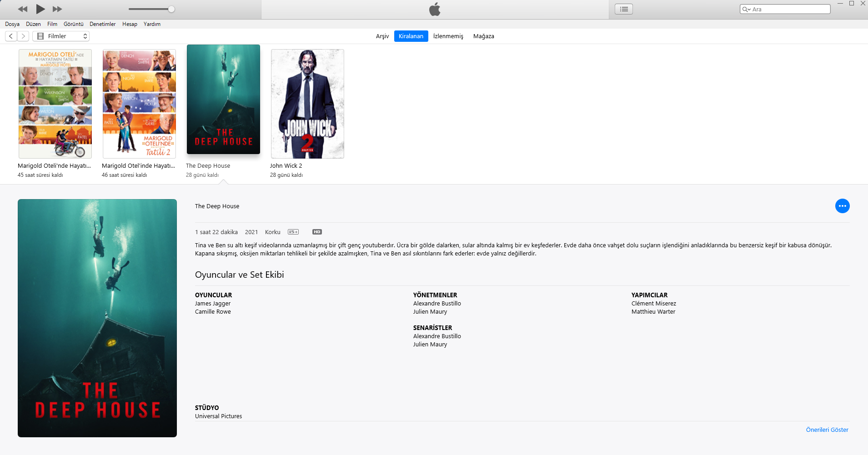Click producer name Matthieu Warter
The height and width of the screenshot is (455, 868).
653,312
